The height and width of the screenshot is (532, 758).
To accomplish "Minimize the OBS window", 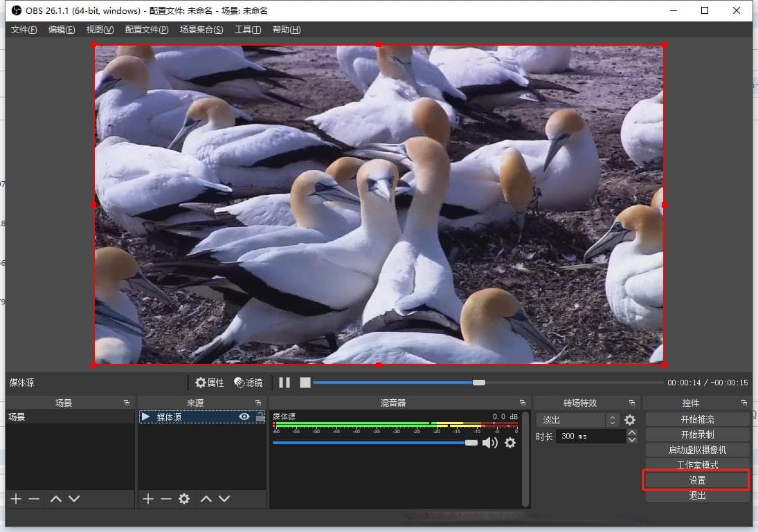I will pos(674,10).
